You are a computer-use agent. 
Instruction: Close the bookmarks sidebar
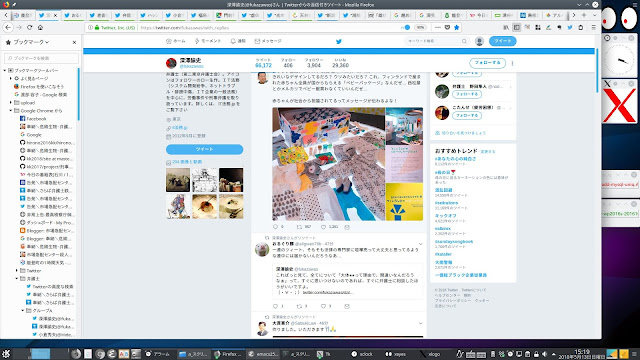point(74,42)
